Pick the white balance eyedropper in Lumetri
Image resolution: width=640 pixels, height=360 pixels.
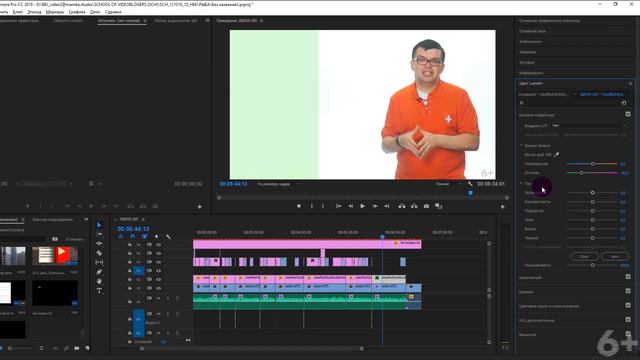(x=557, y=155)
